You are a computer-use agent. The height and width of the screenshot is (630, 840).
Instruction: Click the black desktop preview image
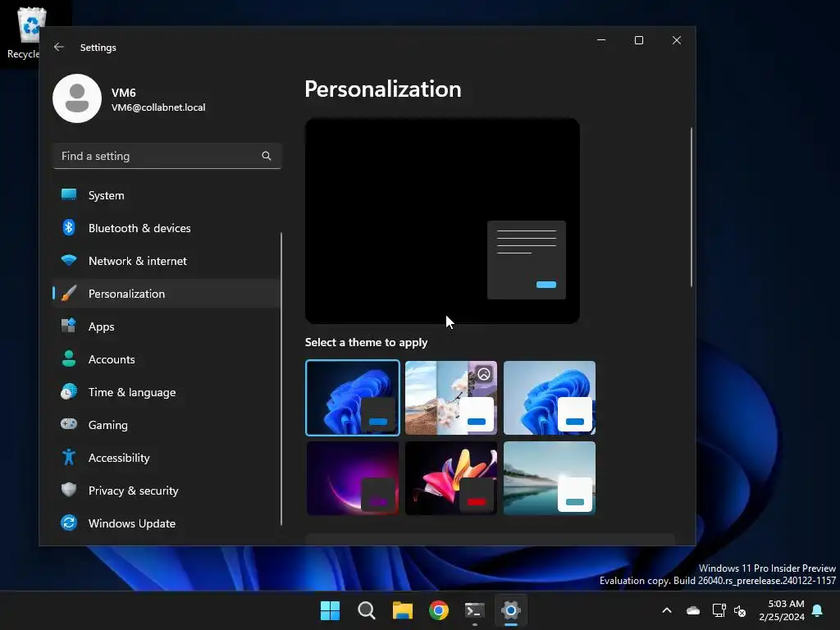tap(442, 221)
